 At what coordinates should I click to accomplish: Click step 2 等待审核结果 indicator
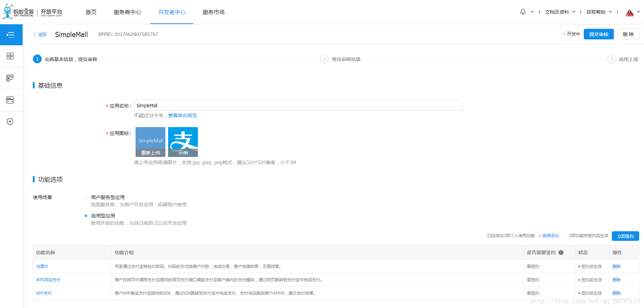[340, 59]
